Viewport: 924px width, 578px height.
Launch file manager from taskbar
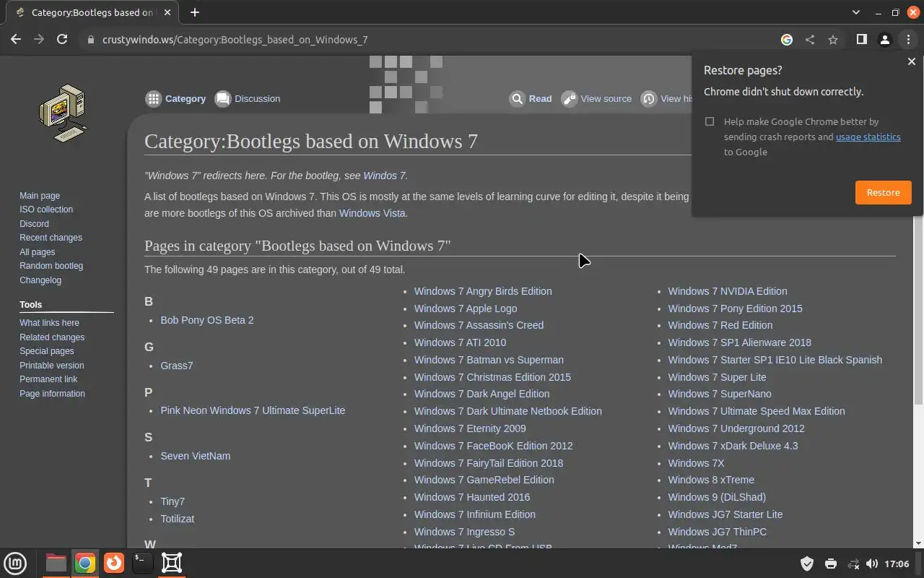point(56,563)
